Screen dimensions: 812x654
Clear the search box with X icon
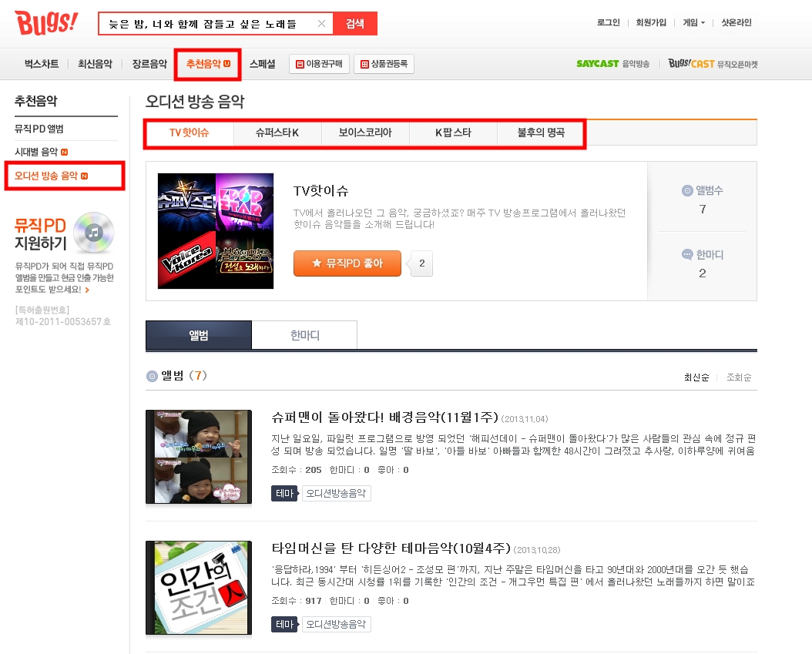click(321, 24)
